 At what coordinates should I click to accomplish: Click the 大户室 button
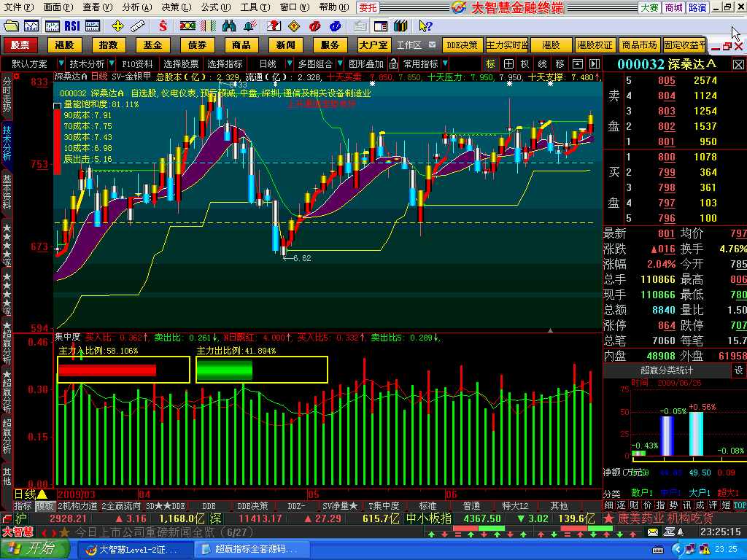(374, 45)
